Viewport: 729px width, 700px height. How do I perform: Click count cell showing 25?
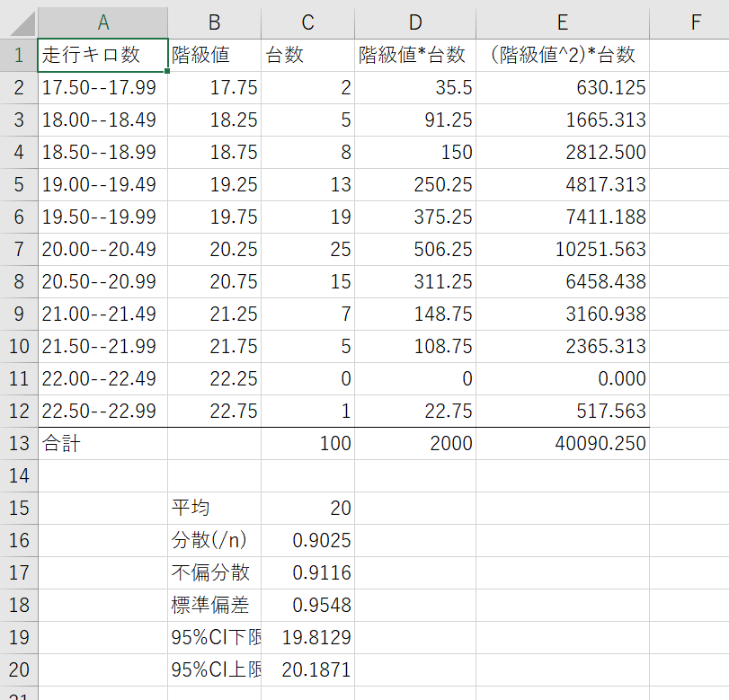click(307, 250)
